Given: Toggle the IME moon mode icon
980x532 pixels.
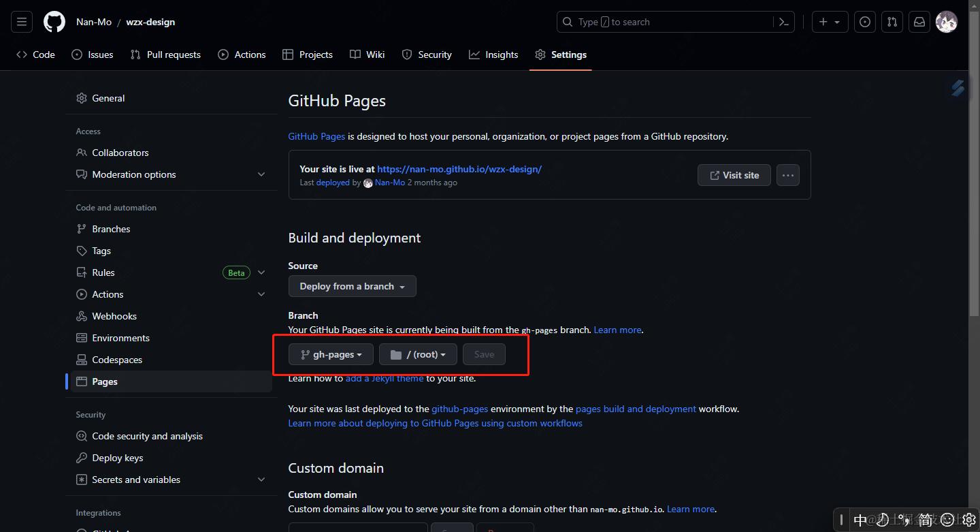Looking at the screenshot, I should pyautogui.click(x=882, y=520).
